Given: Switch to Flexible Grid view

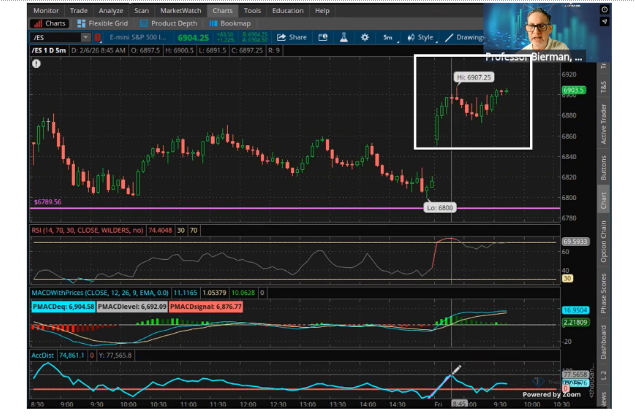Looking at the screenshot, I should (x=102, y=23).
